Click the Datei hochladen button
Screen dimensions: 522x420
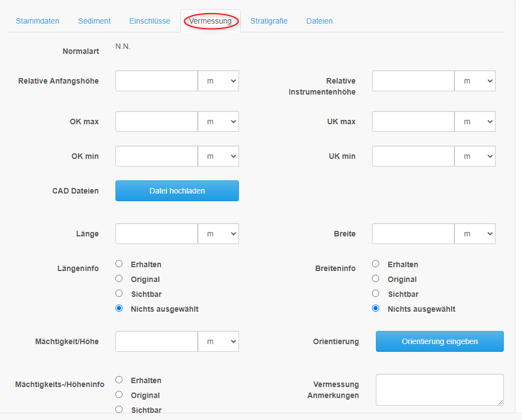[x=177, y=191]
